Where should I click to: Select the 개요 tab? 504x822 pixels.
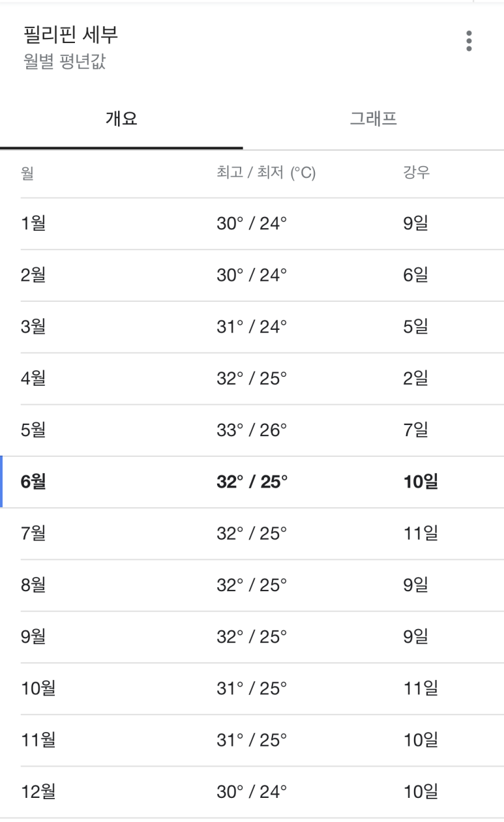point(121,119)
